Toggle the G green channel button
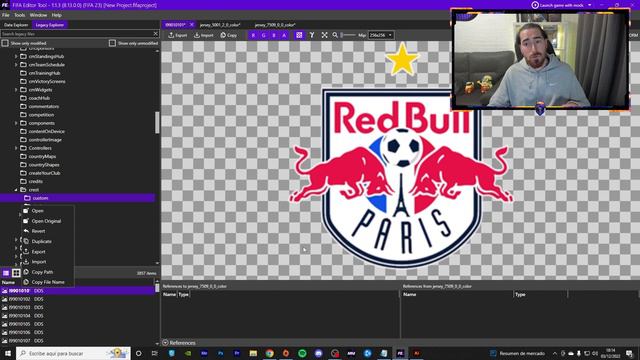640x360 pixels. coord(264,35)
